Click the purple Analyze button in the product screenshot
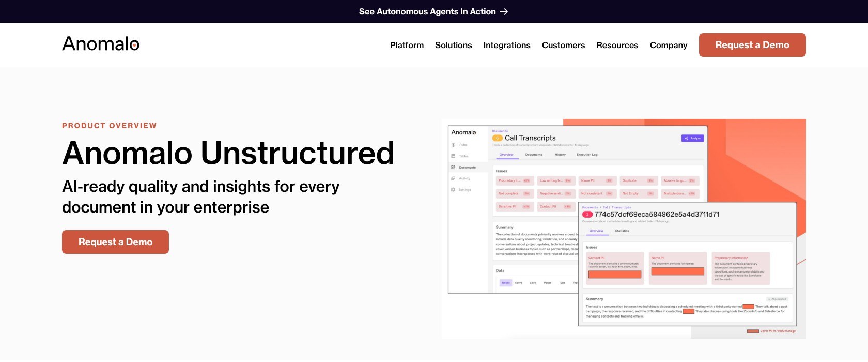The height and width of the screenshot is (362, 868). tap(692, 138)
